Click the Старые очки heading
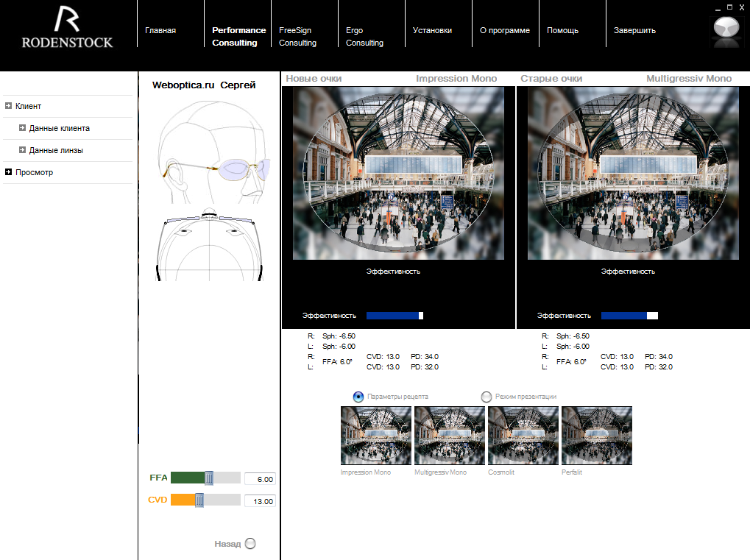750x560 pixels. click(551, 79)
